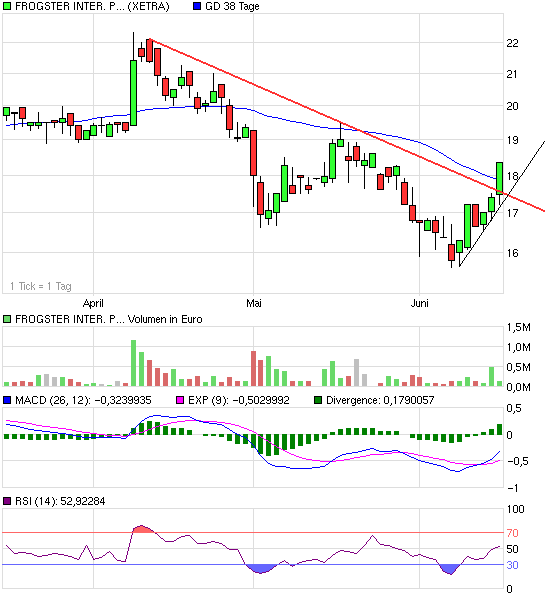Click the magenta EXP (9) legend swatch
The image size is (545, 597).
(x=180, y=400)
